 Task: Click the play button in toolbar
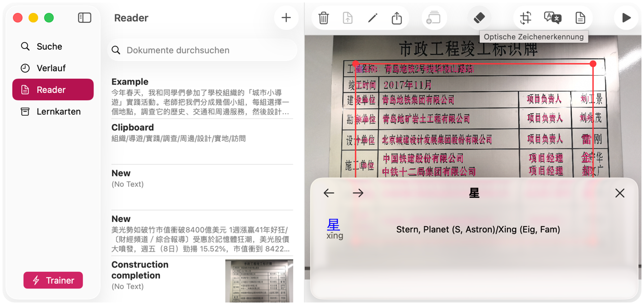point(626,18)
